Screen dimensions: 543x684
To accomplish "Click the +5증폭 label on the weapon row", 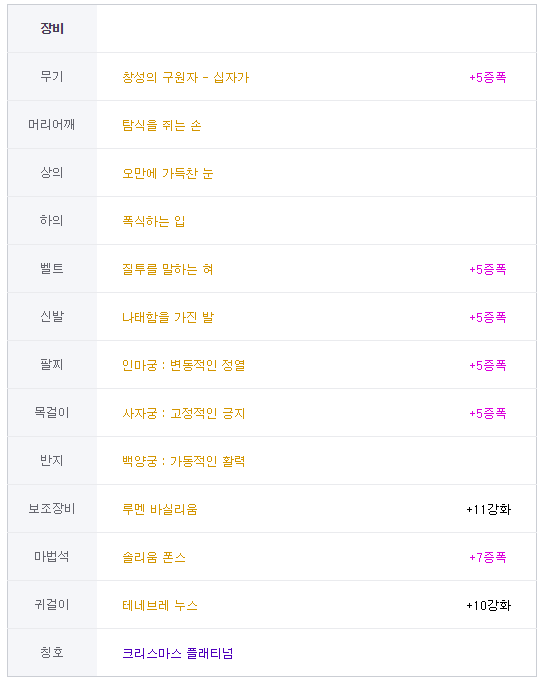I will click(x=488, y=77).
